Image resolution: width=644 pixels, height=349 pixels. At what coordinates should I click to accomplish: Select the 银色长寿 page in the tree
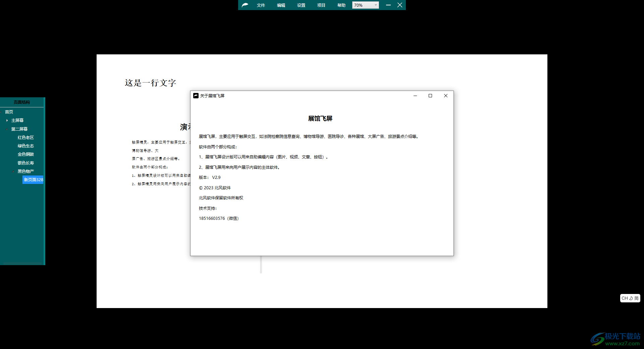tap(26, 163)
